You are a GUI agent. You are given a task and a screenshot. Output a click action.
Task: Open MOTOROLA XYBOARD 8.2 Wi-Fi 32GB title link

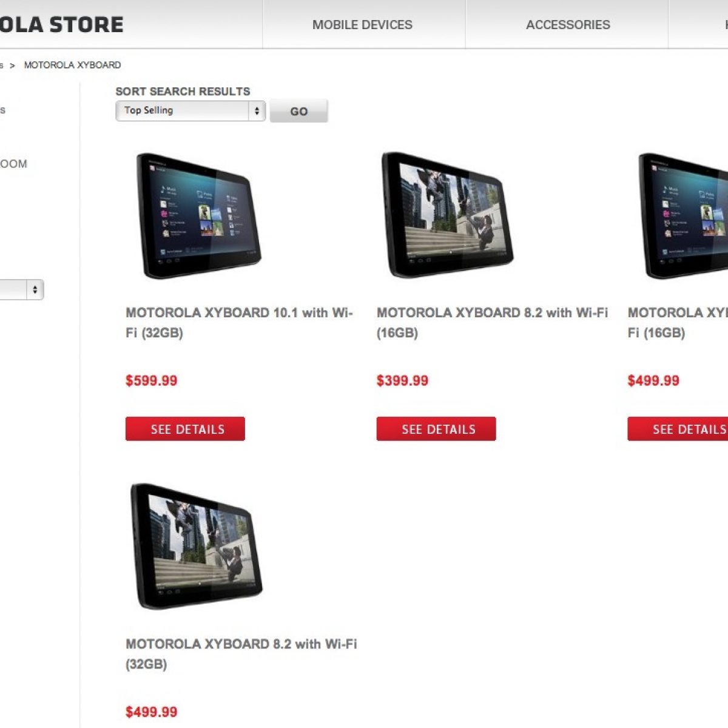click(x=241, y=654)
